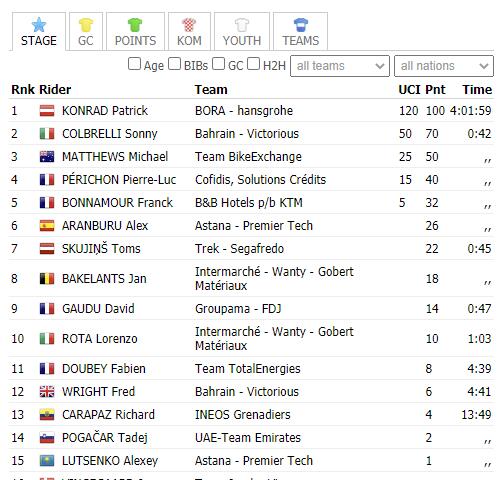Click the blue star STAGE icon
This screenshot has width=504, height=480.
coord(39,25)
